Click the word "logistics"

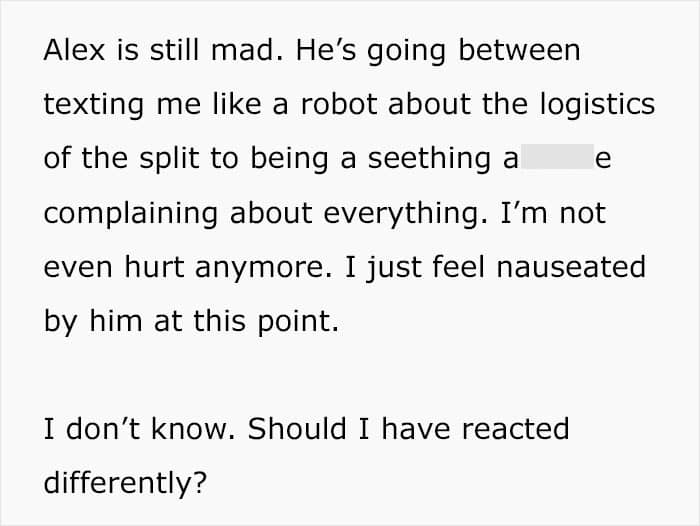[597, 106]
